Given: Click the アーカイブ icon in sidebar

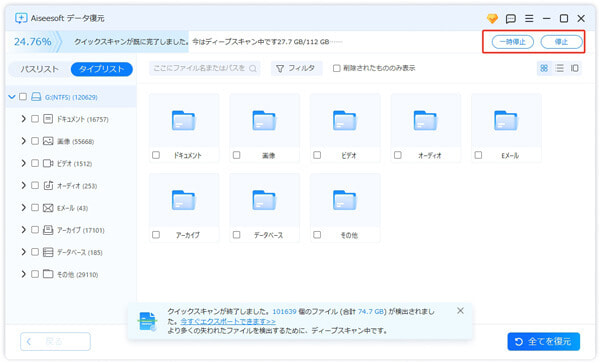Looking at the screenshot, I should click(48, 230).
